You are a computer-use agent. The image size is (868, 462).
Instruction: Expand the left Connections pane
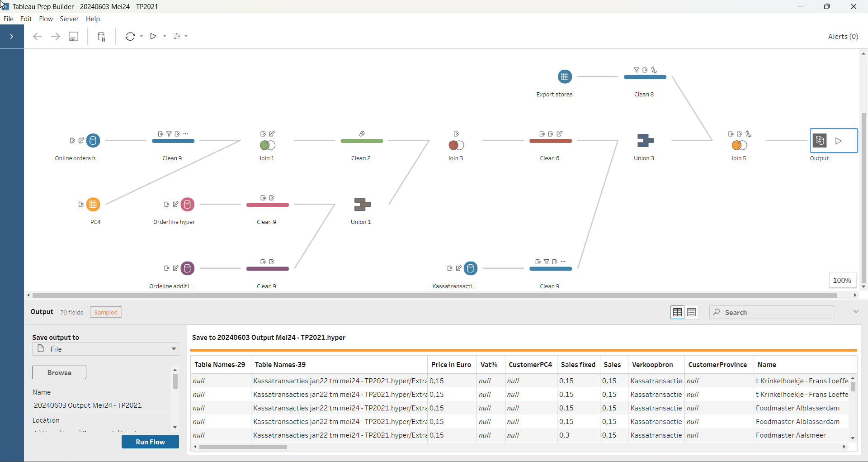tap(12, 37)
